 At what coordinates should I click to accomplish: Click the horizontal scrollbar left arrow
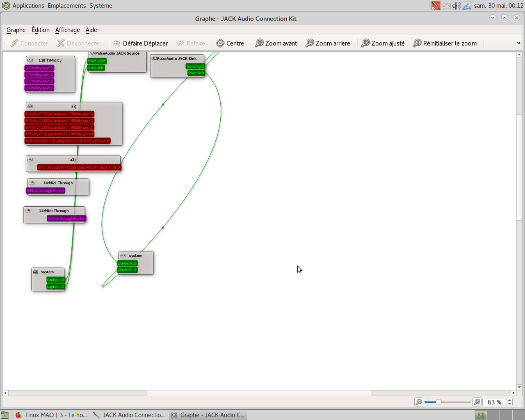[5, 393]
